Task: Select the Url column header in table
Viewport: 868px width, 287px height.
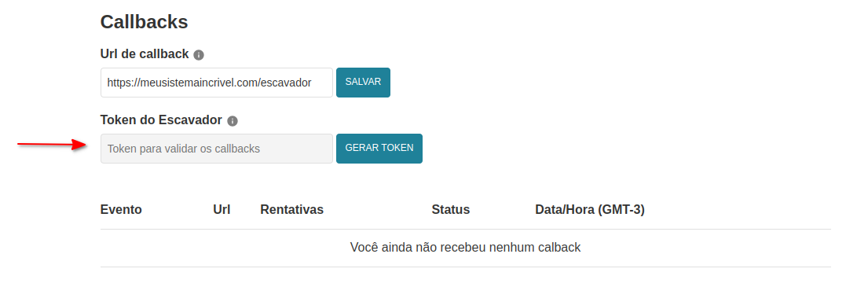Action: point(222,209)
